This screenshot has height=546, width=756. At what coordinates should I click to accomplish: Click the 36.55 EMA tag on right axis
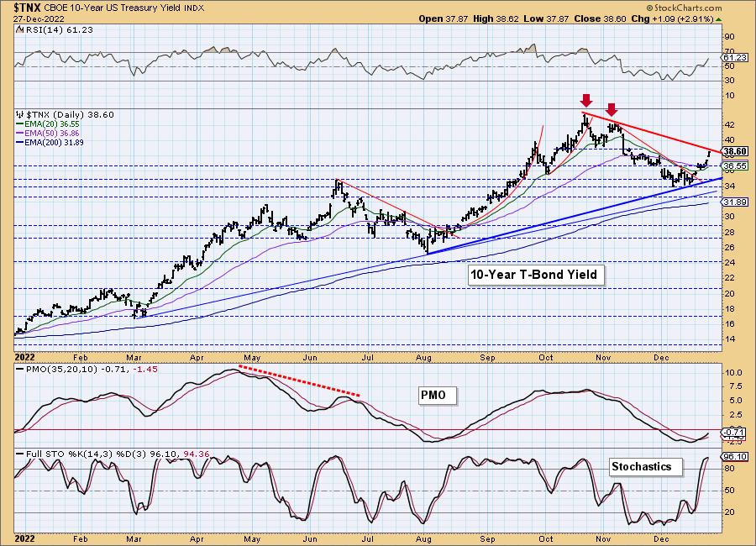[x=735, y=166]
